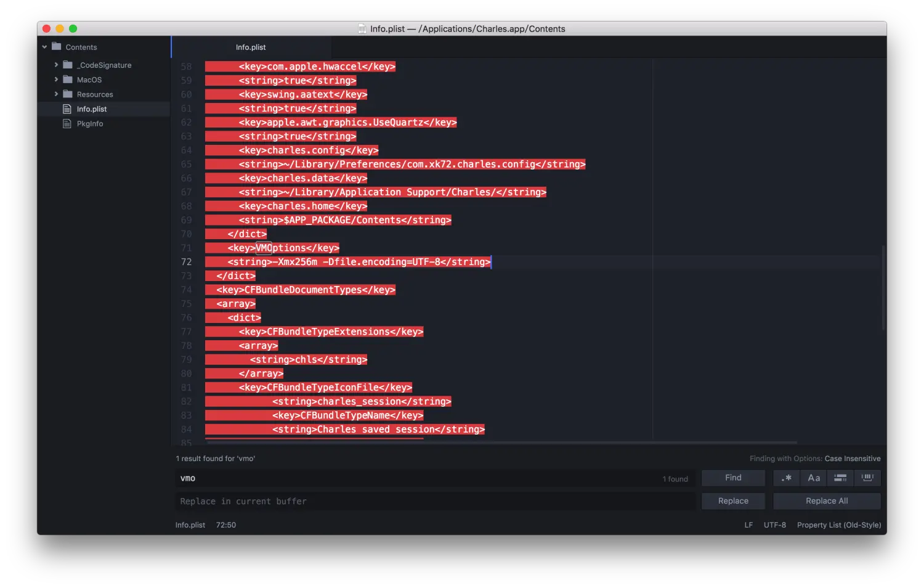Click Info.plist filename in status bar
The image size is (924, 588).
[x=190, y=525]
